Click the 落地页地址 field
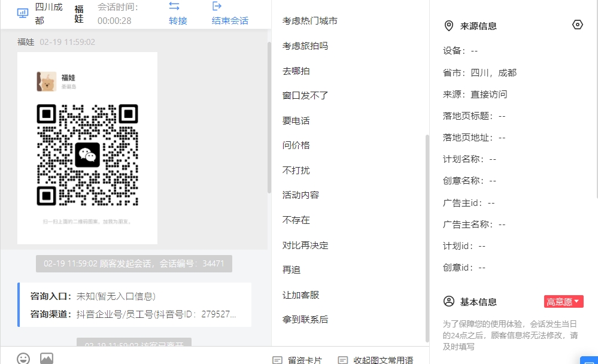This screenshot has height=364, width=598. [474, 138]
